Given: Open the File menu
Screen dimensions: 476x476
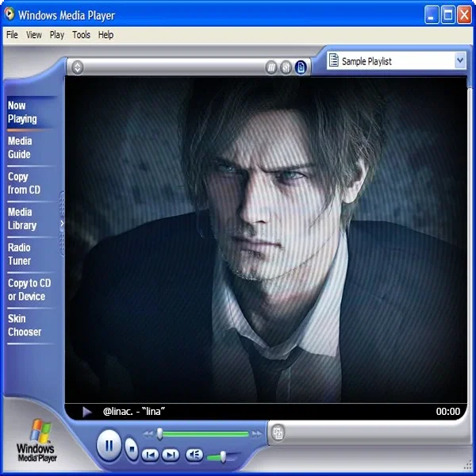Looking at the screenshot, I should [x=12, y=35].
